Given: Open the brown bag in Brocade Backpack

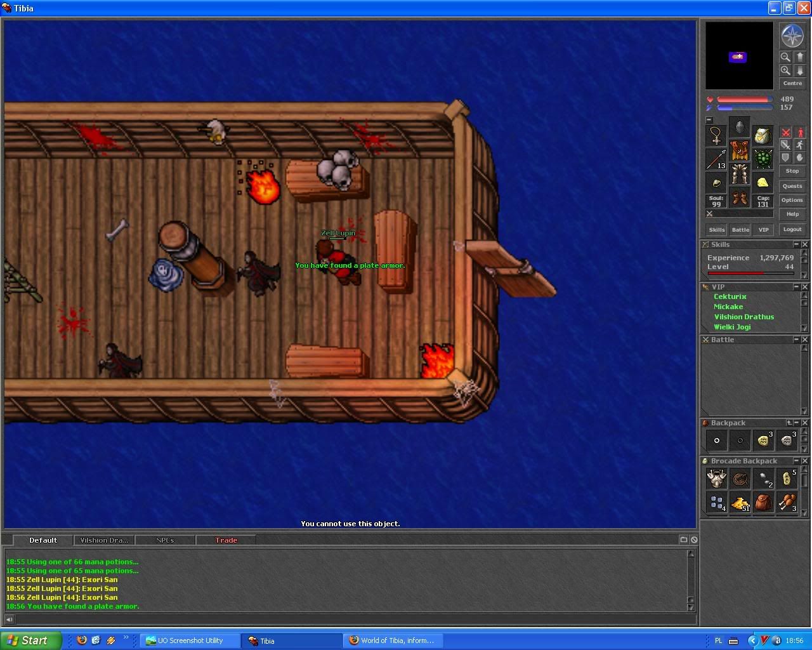Looking at the screenshot, I should click(763, 503).
